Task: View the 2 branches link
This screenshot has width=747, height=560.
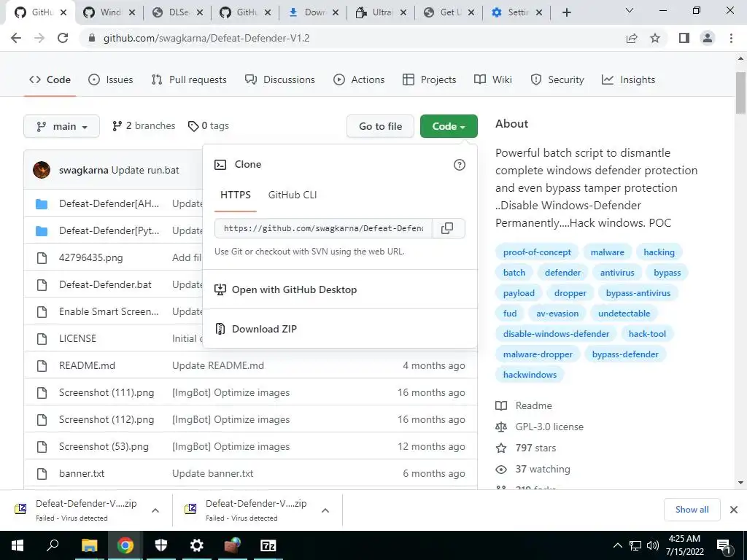Action: click(144, 125)
